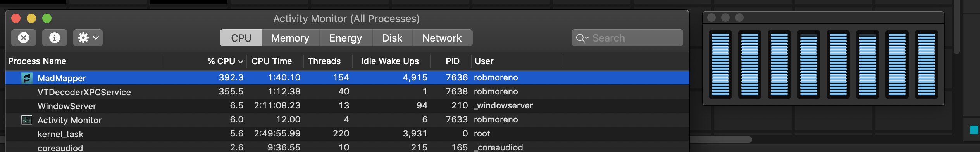Select the VTDecoderXPCService process row
The height and width of the screenshot is (152, 980).
(x=347, y=92)
